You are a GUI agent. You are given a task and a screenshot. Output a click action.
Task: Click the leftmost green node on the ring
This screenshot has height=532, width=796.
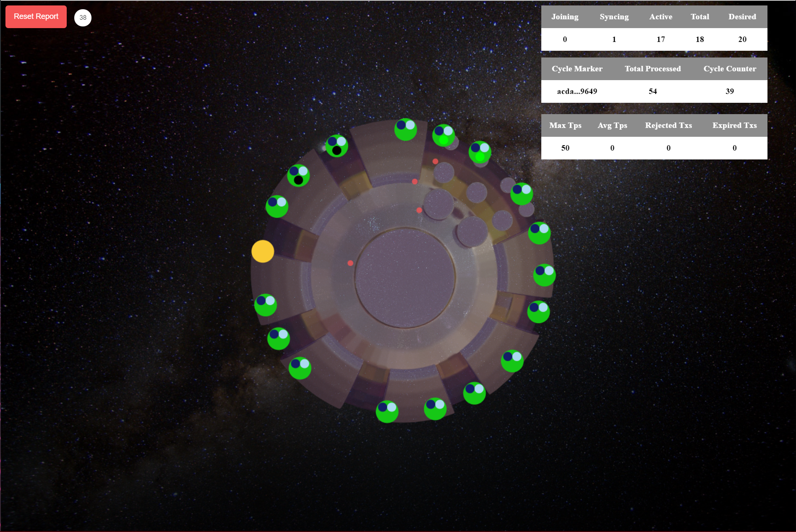pos(266,305)
